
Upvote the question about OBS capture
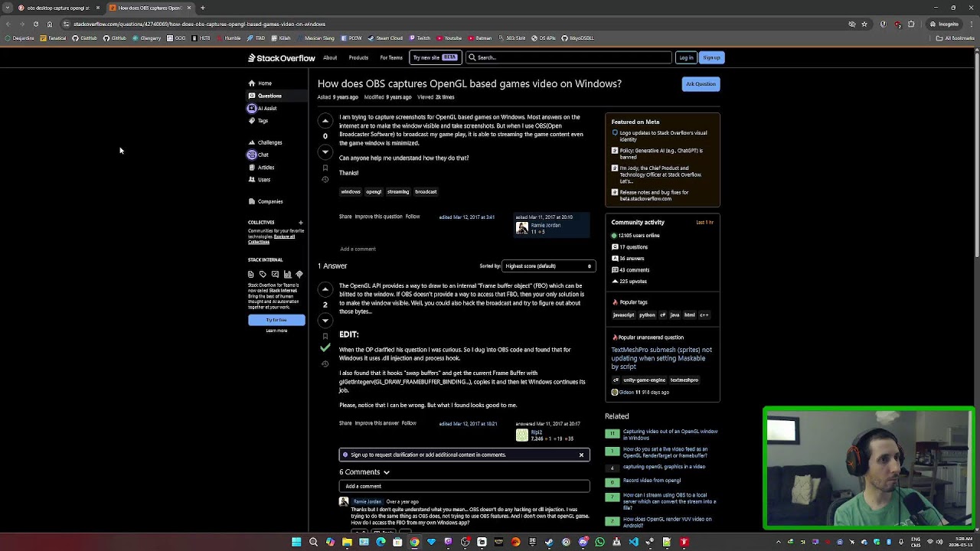pyautogui.click(x=325, y=121)
